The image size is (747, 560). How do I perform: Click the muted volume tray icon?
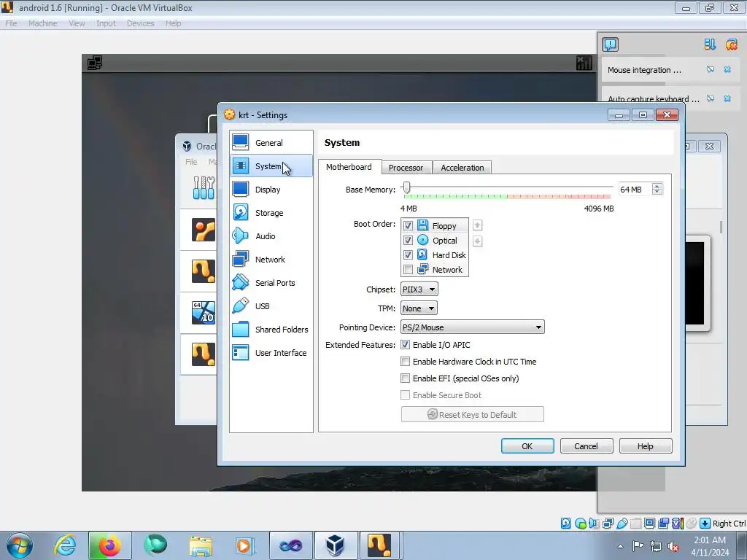pyautogui.click(x=673, y=546)
